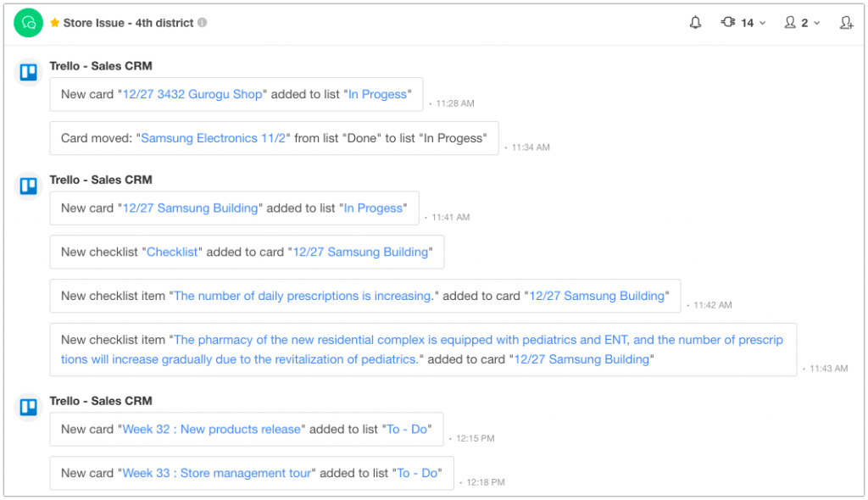The width and height of the screenshot is (868, 500).
Task: Open "To - Do" link in Week 33 message
Action: point(417,473)
